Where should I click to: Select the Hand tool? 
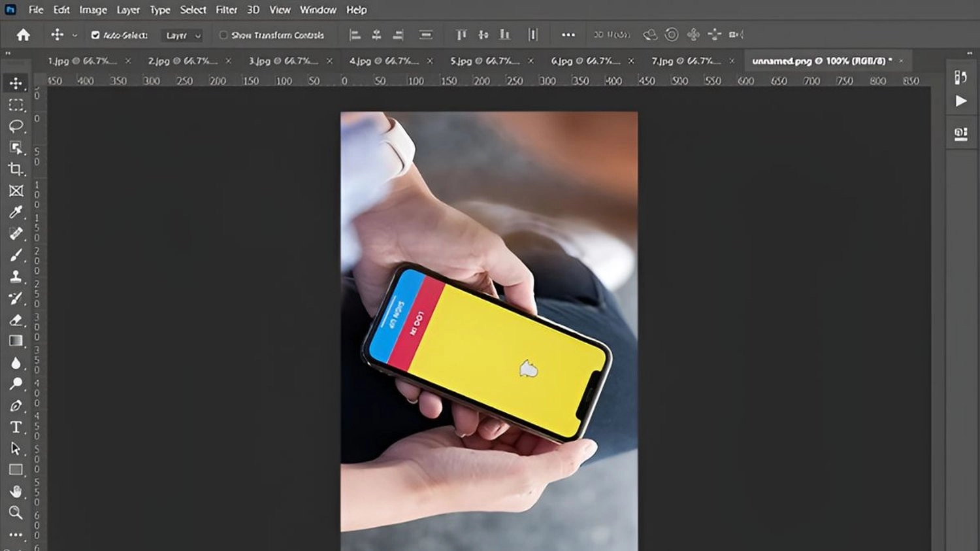pos(16,491)
